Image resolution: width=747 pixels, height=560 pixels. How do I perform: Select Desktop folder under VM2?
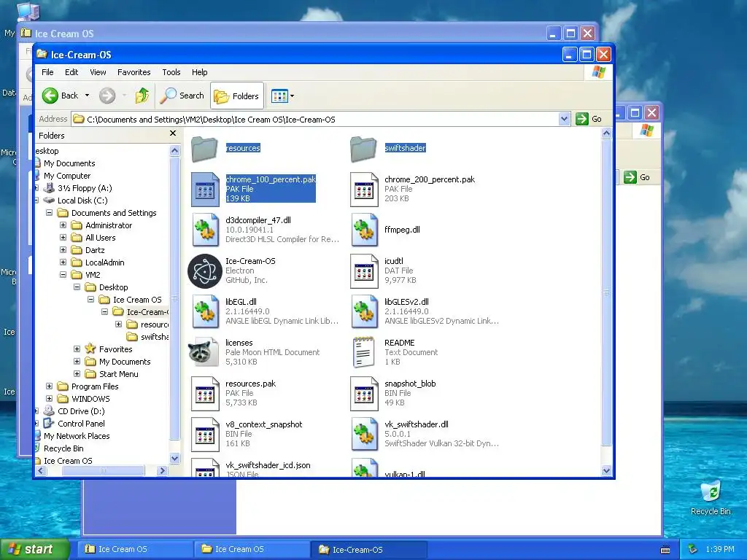(x=113, y=287)
